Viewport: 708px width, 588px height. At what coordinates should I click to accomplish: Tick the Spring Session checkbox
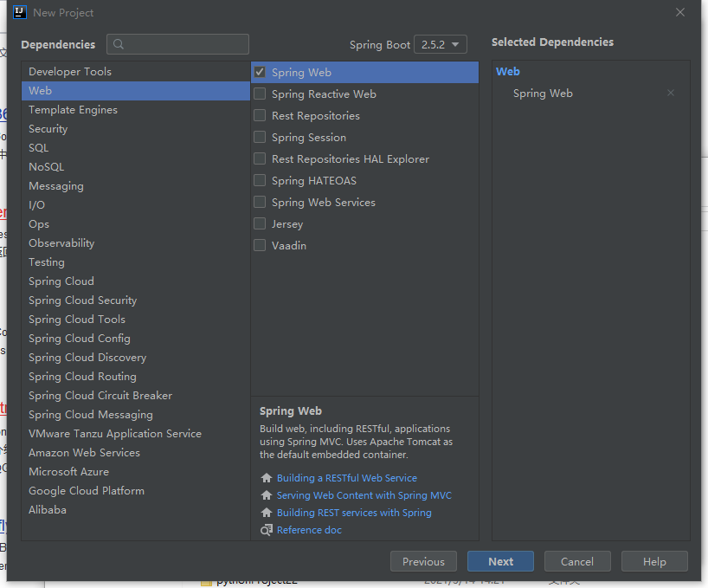[260, 137]
